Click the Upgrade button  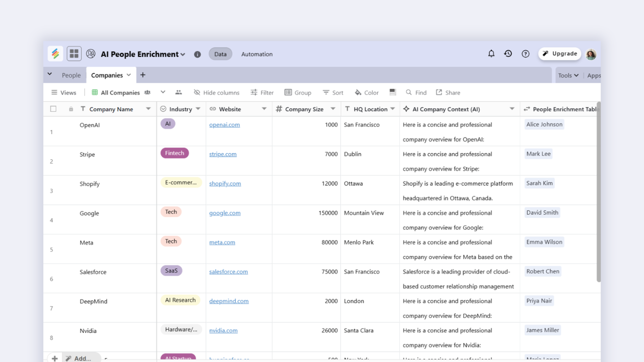(559, 54)
